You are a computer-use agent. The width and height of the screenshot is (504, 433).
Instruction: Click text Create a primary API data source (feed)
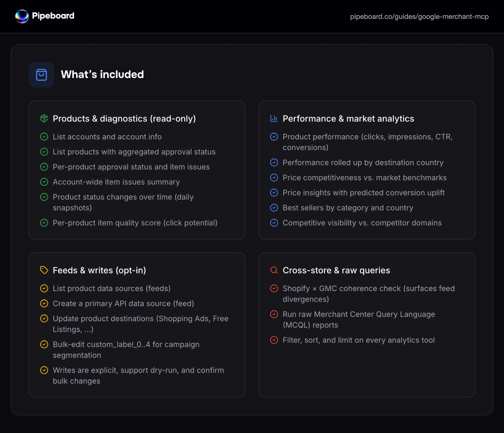pos(123,303)
